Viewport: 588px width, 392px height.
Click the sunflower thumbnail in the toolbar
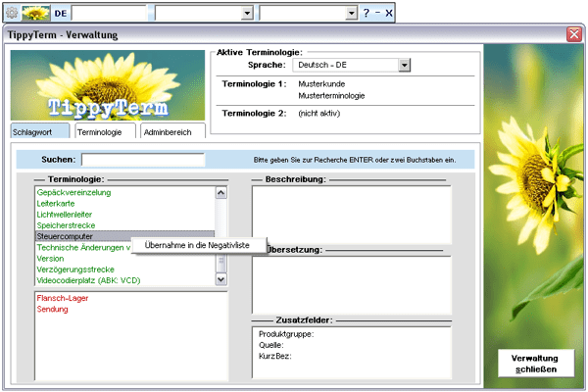click(35, 14)
